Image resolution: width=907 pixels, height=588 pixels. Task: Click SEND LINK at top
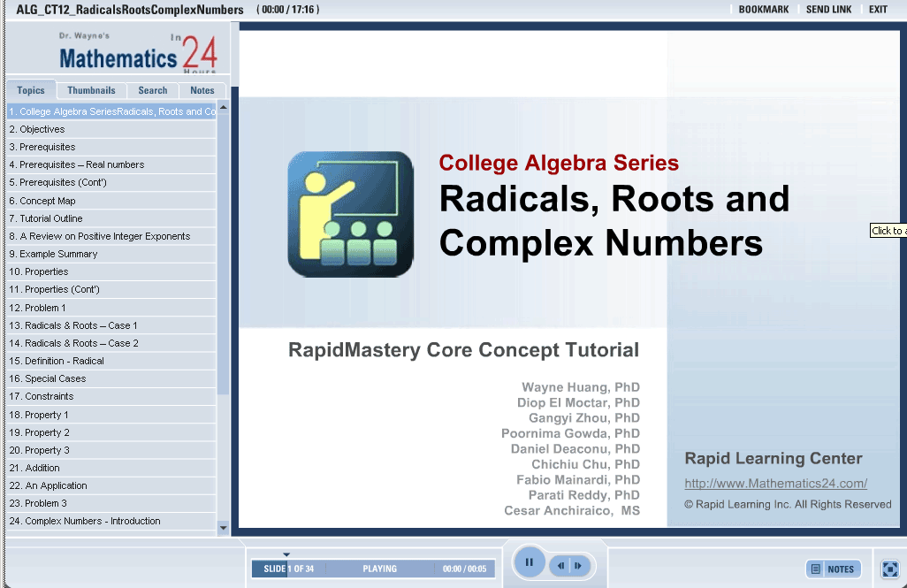(828, 10)
